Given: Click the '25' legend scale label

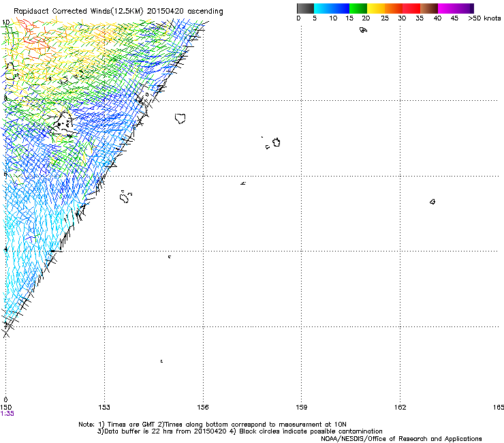Looking at the screenshot, I should 385,18.
